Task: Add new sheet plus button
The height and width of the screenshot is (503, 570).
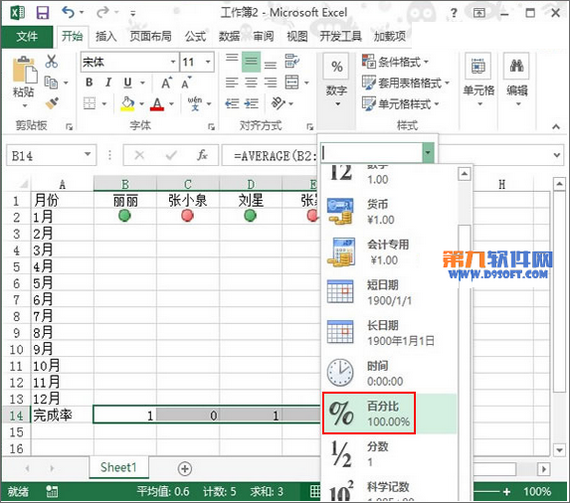Action: tap(185, 468)
